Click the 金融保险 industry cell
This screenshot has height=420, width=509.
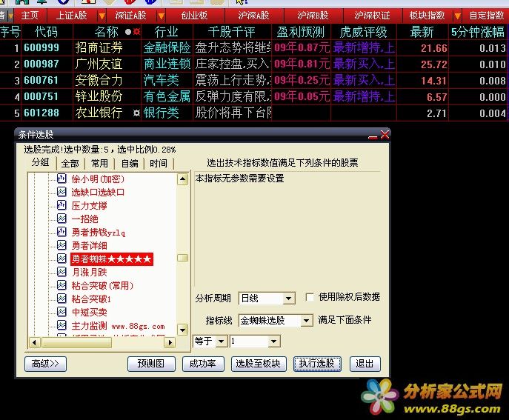[167, 48]
